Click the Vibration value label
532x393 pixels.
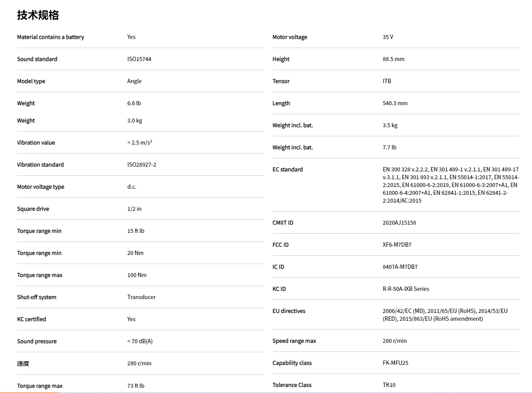tap(36, 143)
